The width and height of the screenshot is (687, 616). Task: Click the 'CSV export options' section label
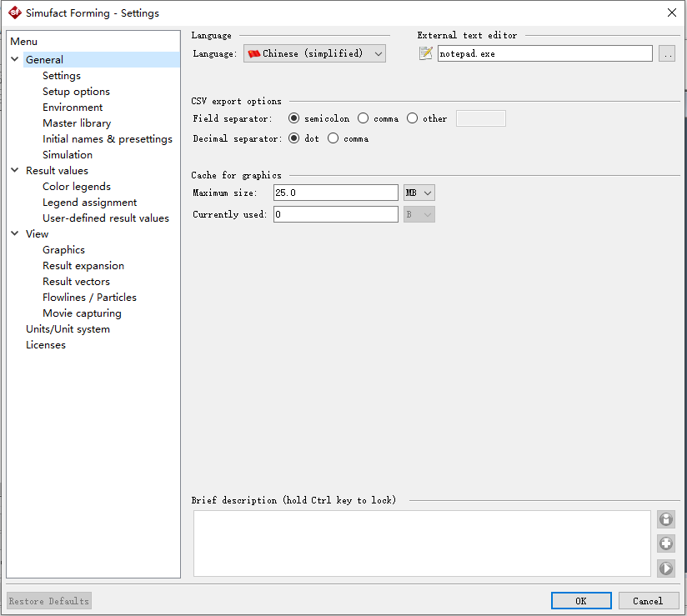tap(236, 101)
